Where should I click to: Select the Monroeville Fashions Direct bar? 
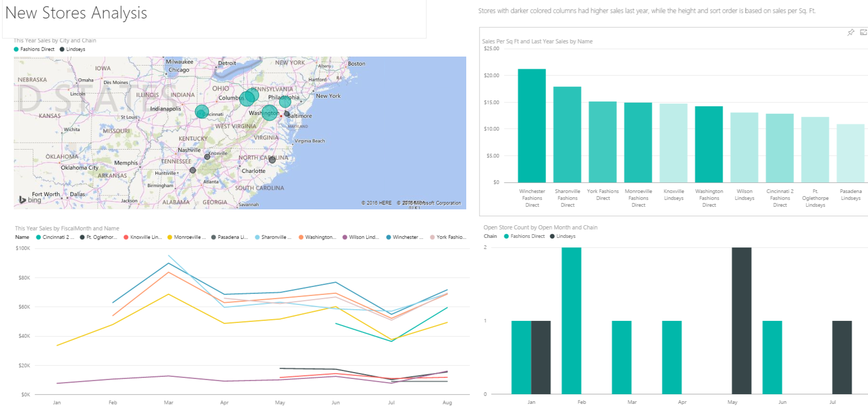[638, 143]
